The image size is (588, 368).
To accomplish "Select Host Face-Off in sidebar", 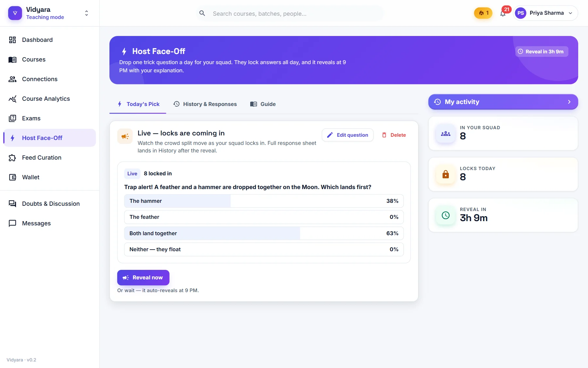I will tap(50, 138).
